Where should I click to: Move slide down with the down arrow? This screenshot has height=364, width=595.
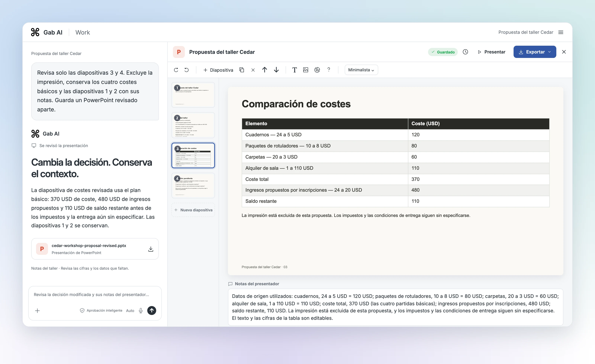pos(276,70)
